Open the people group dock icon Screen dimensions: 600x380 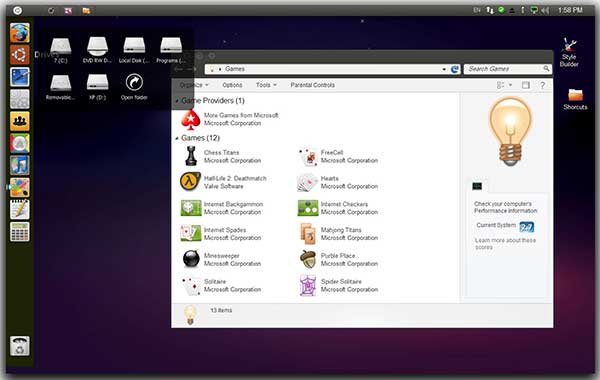[20, 121]
